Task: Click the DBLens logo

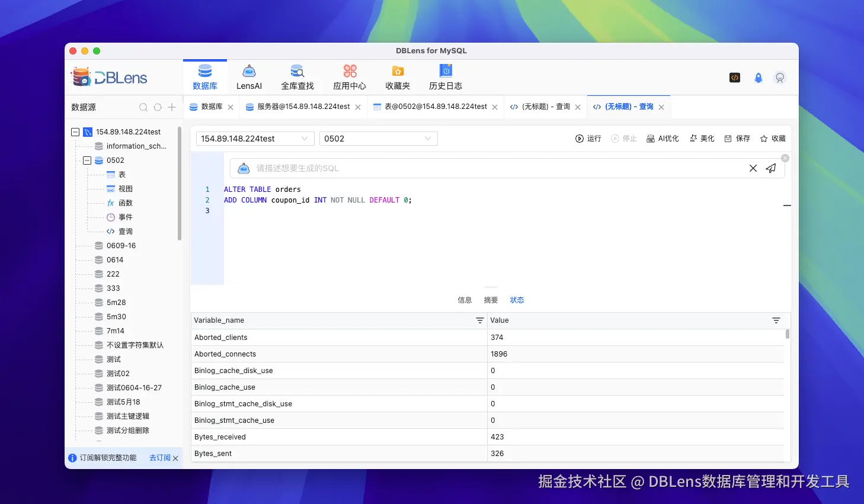Action: coord(109,78)
